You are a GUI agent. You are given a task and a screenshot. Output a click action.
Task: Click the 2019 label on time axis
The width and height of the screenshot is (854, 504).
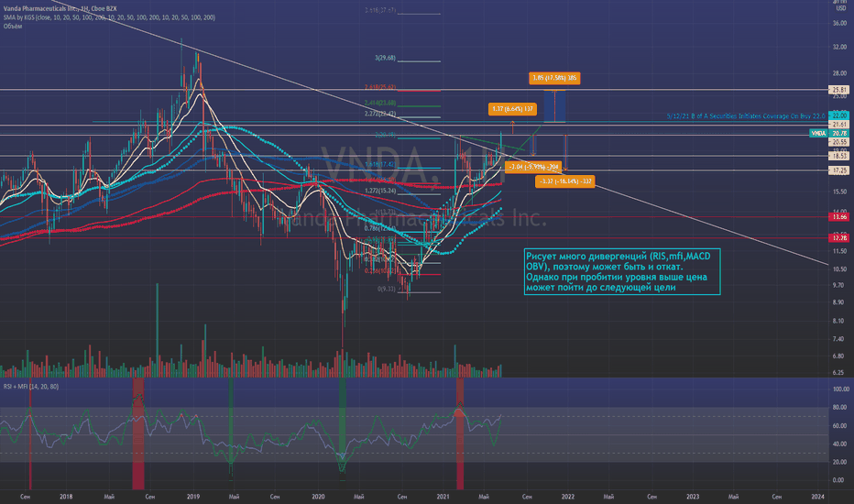193,497
